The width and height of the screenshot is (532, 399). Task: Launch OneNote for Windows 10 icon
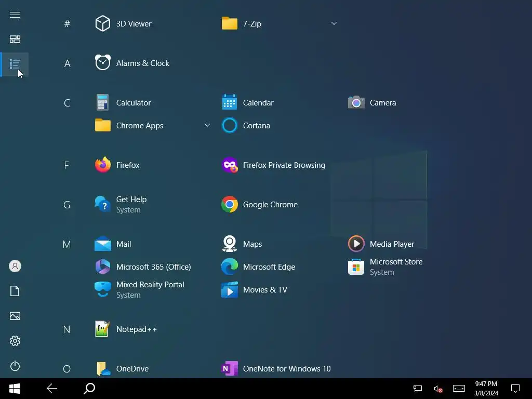pyautogui.click(x=229, y=368)
